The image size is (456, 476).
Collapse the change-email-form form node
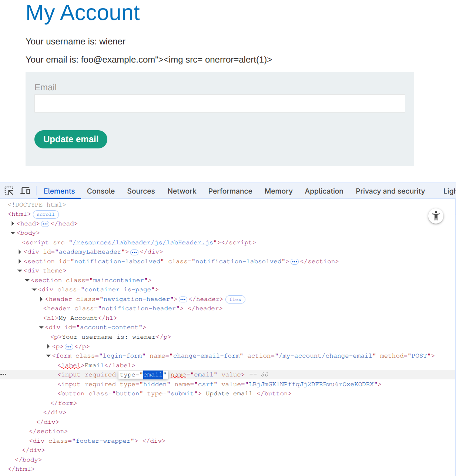48,356
